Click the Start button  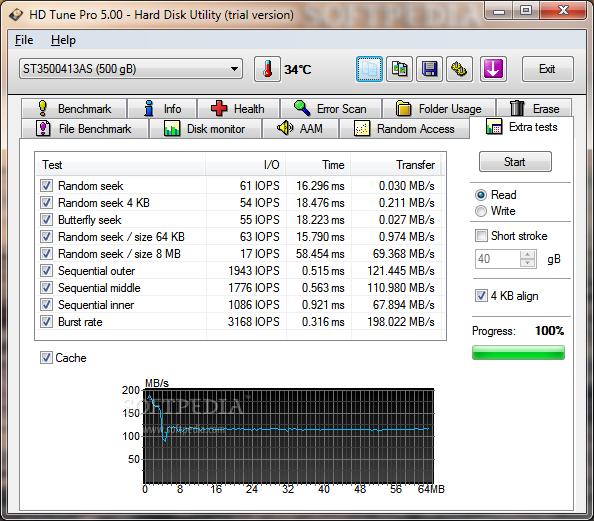click(515, 162)
